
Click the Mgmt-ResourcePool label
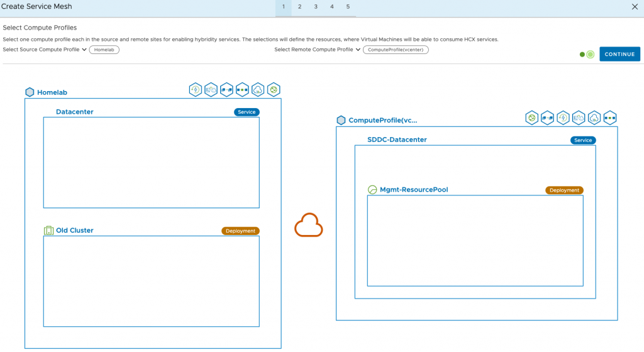pos(414,190)
